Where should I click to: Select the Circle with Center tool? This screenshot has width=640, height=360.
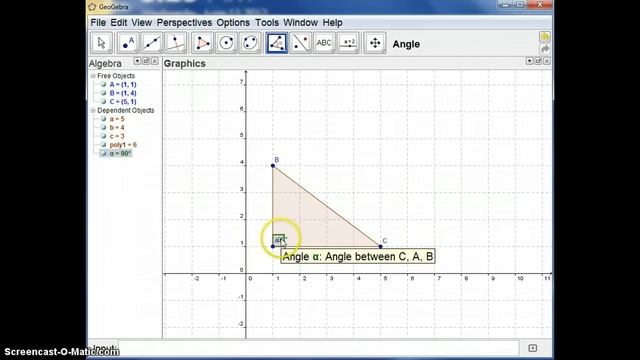coord(226,43)
